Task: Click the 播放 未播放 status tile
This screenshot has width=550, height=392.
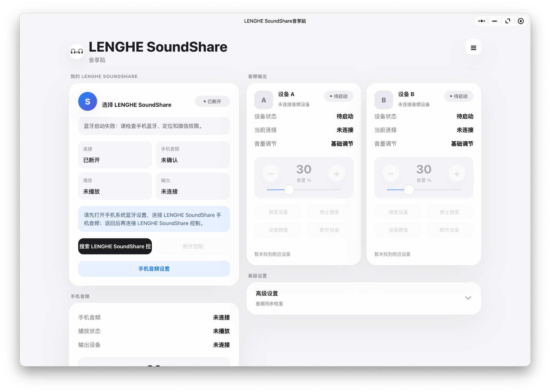Action: 115,186
